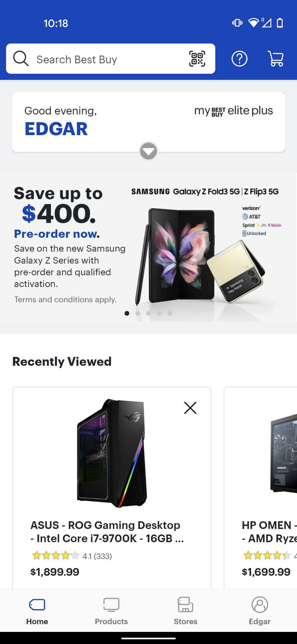297x644 pixels.
Task: Tap the search magnifier icon
Action: 21,58
